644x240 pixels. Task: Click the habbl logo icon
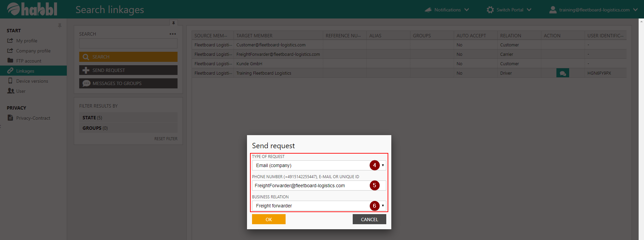[13, 9]
